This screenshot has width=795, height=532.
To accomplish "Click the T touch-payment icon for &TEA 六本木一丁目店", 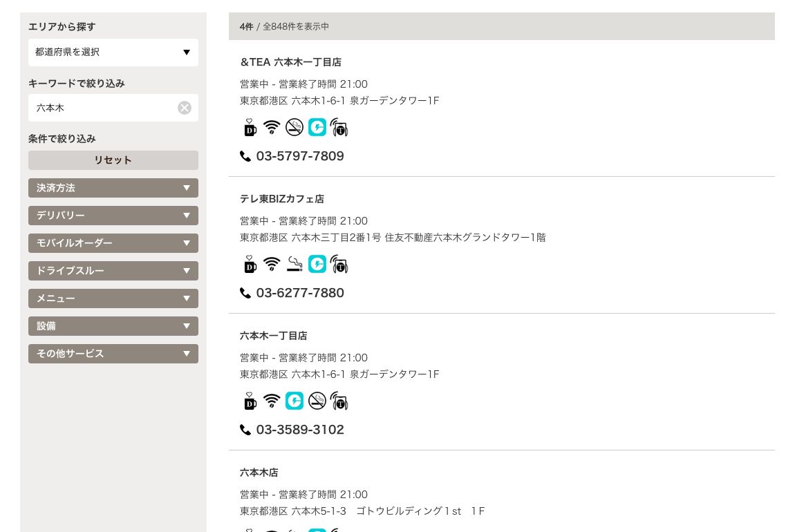I will 339,127.
